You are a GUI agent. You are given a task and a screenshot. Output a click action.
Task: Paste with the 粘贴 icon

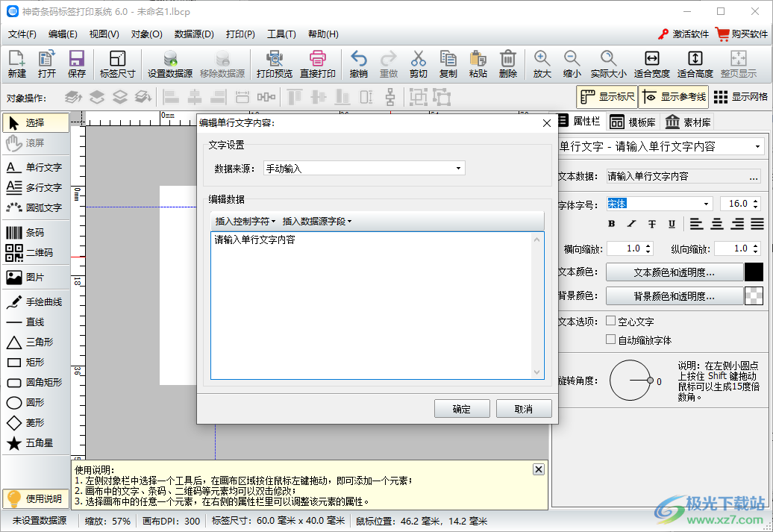tap(478, 64)
